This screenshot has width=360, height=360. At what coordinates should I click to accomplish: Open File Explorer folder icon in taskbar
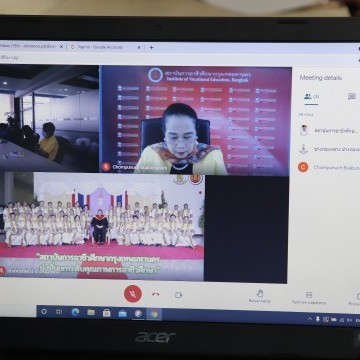(x=91, y=312)
